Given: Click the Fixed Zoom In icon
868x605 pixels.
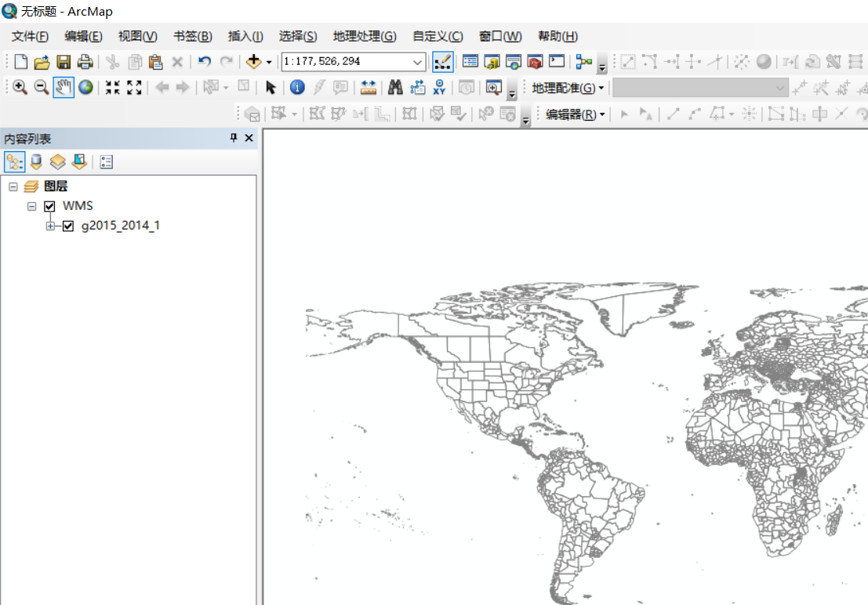Looking at the screenshot, I should tap(113, 88).
